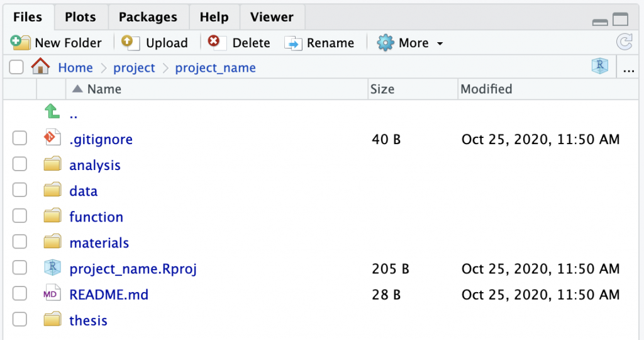Select the README.md checkbox
Viewport: 644px width, 340px height.
19,294
